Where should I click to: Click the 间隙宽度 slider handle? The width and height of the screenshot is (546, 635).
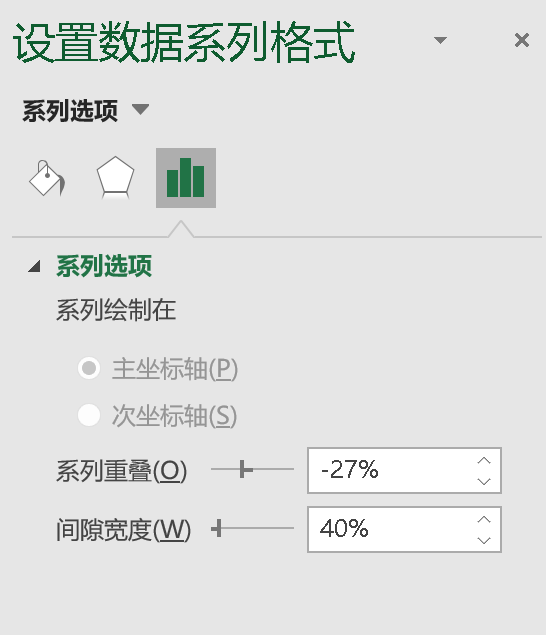point(218,528)
